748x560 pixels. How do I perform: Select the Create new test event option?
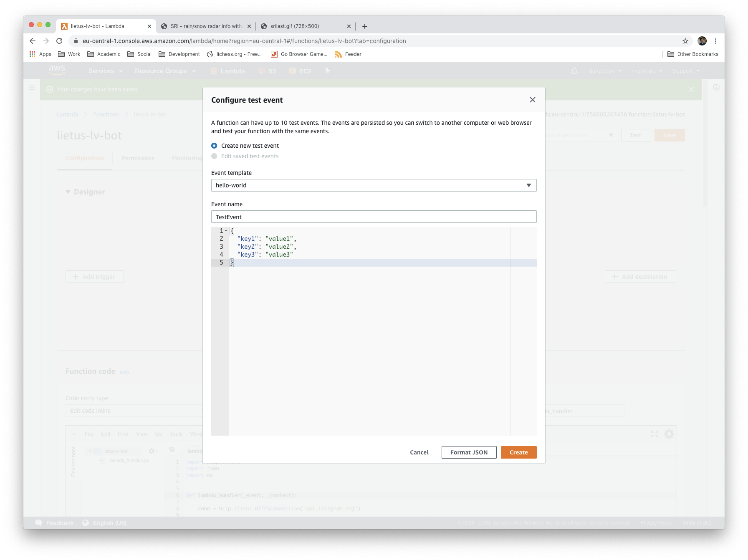(x=214, y=146)
